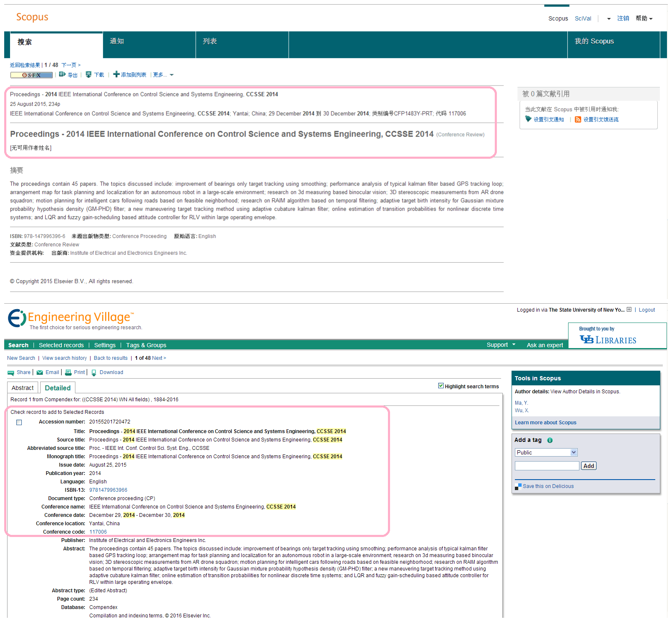Click the Database value Compendex
672x622 pixels.
coord(103,607)
